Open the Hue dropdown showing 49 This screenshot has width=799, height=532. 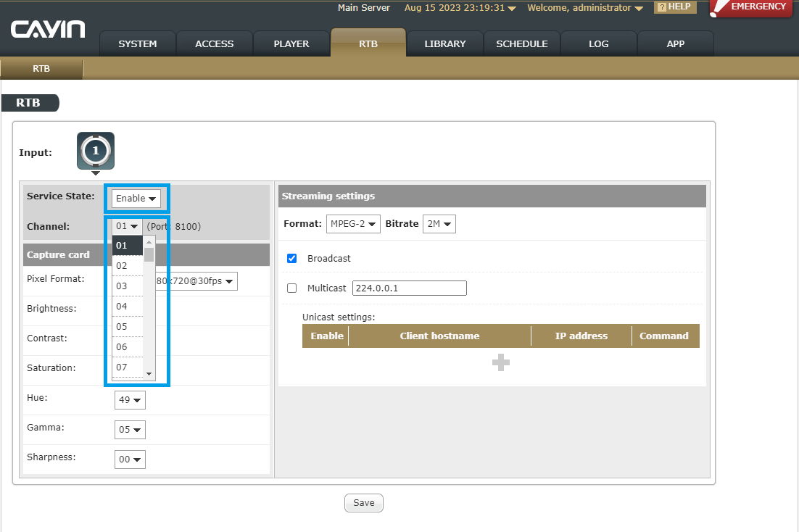(x=130, y=400)
